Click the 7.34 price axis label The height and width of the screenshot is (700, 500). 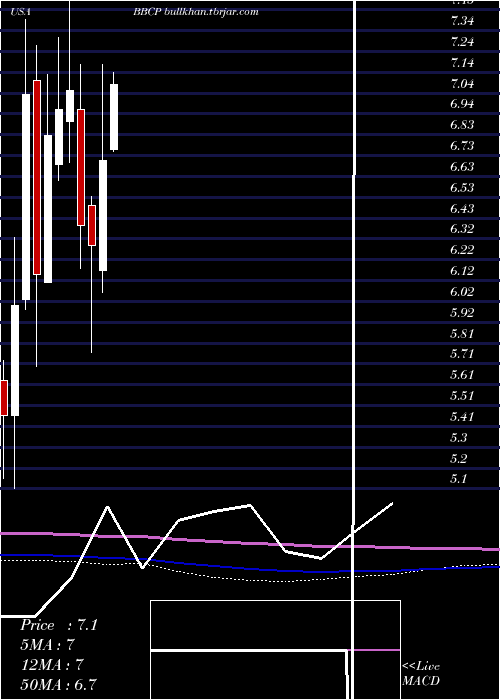[x=462, y=21]
